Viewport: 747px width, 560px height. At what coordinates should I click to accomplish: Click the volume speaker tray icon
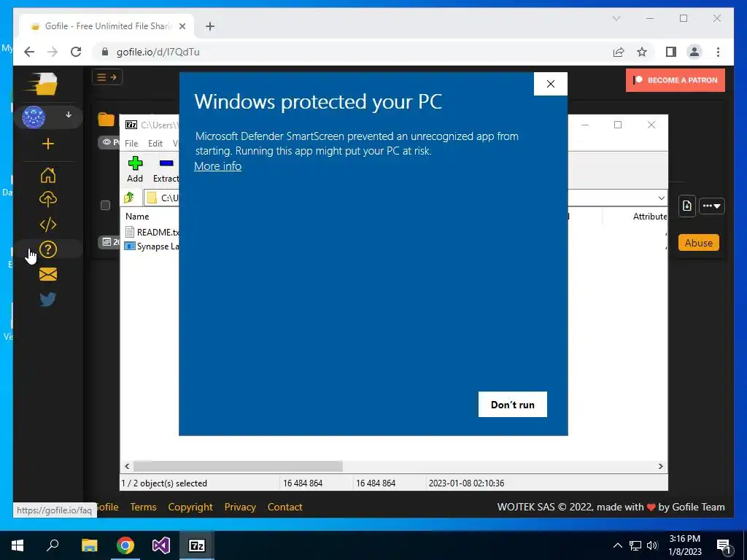coord(652,545)
